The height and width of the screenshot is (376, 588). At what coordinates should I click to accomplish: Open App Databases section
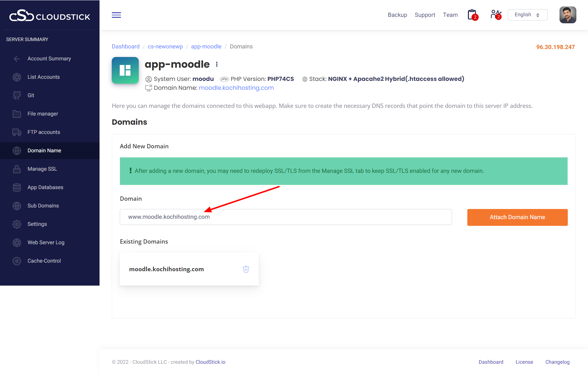[x=45, y=187]
